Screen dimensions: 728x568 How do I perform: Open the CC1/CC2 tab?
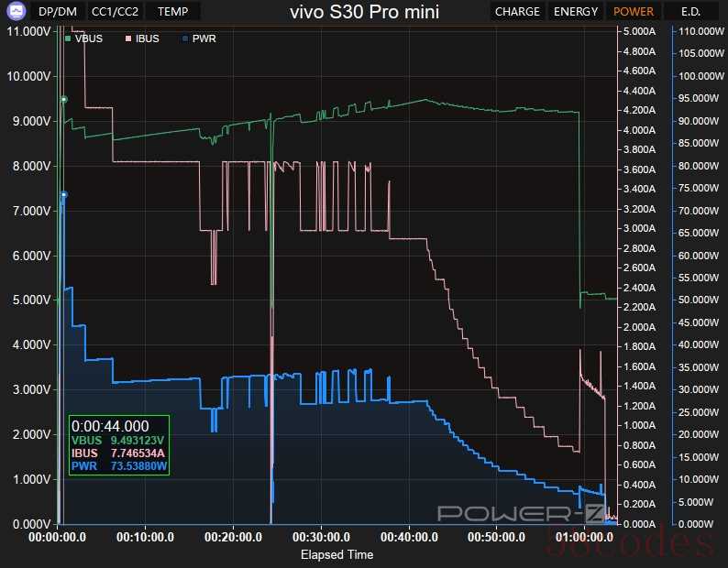pos(115,12)
